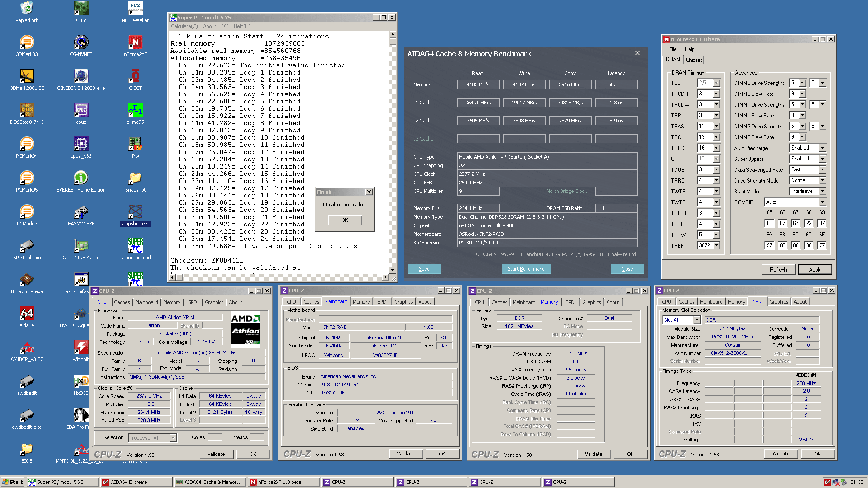Open the ROMSIP dropdown
Screen dimensions: 868x488
822,202
